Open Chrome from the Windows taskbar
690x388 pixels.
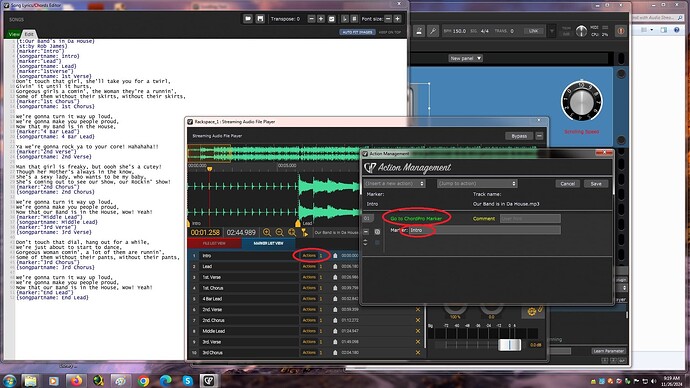[143, 381]
